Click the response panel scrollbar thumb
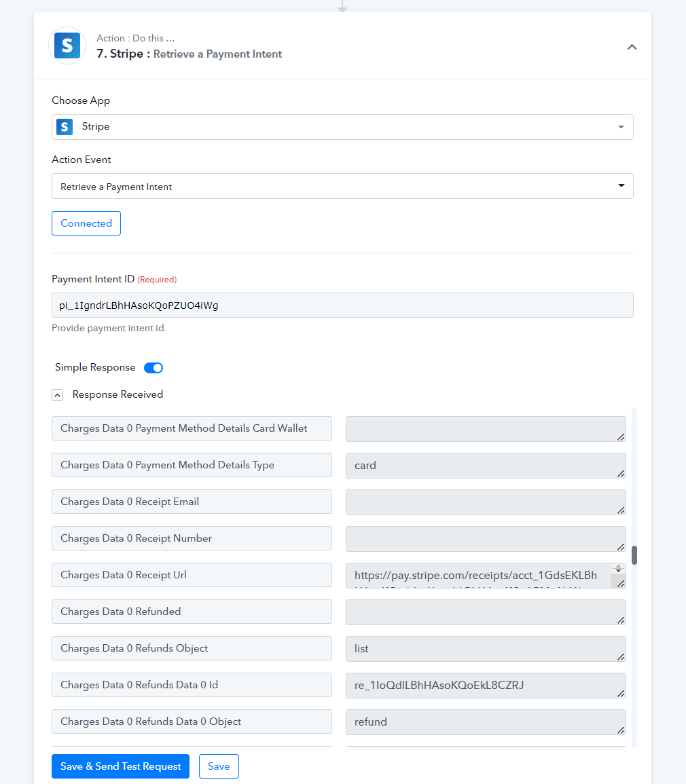 coord(634,555)
